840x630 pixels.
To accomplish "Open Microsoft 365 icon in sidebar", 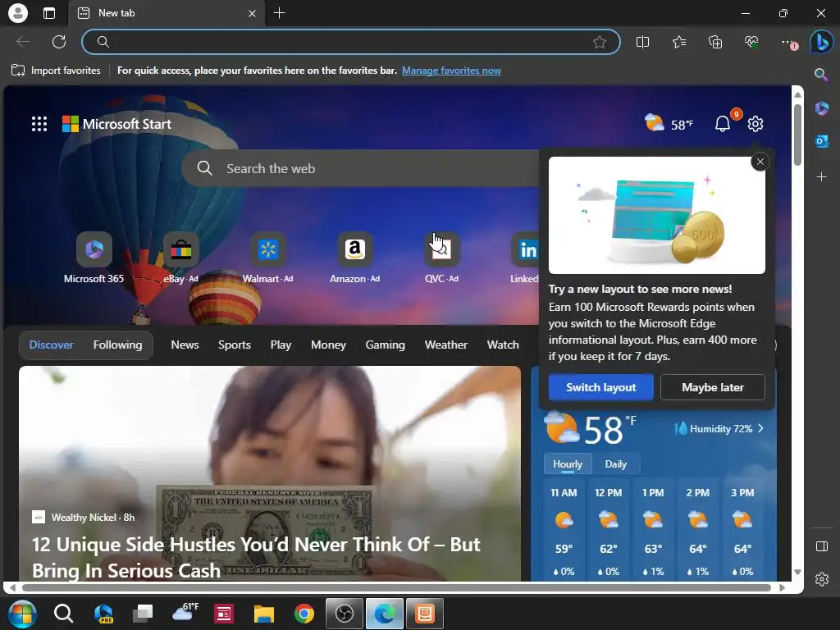I will (821, 108).
